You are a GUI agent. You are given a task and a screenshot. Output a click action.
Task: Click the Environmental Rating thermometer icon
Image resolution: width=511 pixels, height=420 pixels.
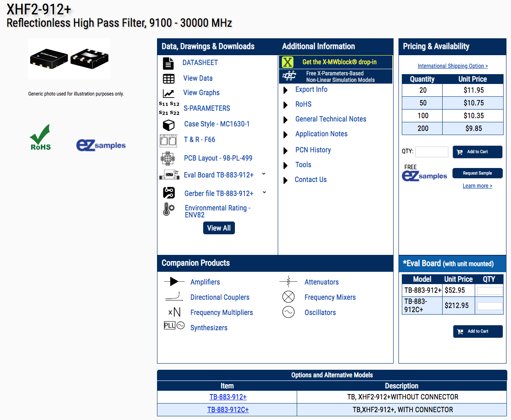pyautogui.click(x=169, y=209)
